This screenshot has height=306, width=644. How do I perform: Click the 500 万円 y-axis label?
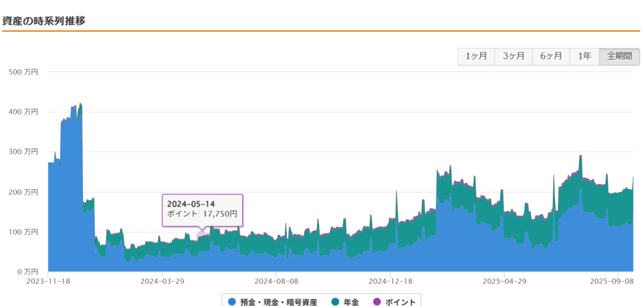(23, 72)
